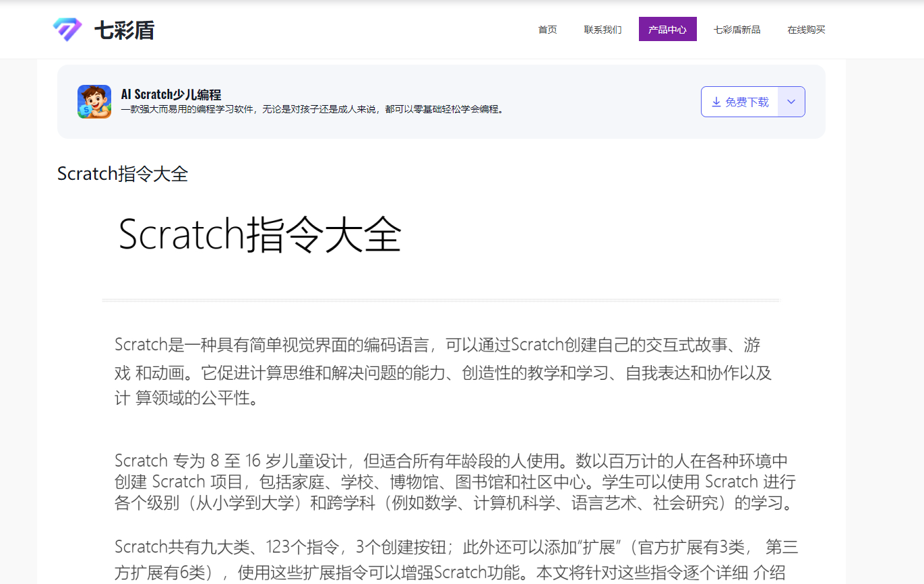Viewport: 924px width, 584px height.
Task: Click the line beginning 创建 Scratch 项目
Action: (455, 482)
